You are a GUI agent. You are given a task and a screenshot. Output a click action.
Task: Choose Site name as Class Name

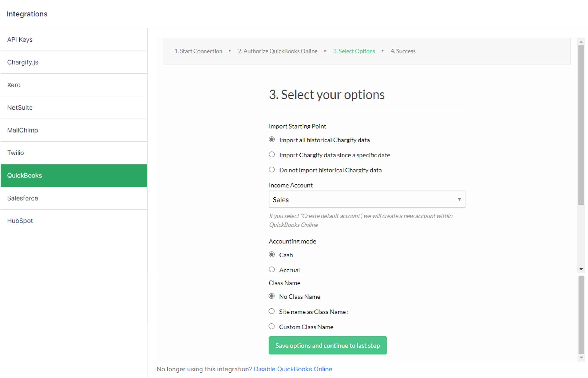271,312
